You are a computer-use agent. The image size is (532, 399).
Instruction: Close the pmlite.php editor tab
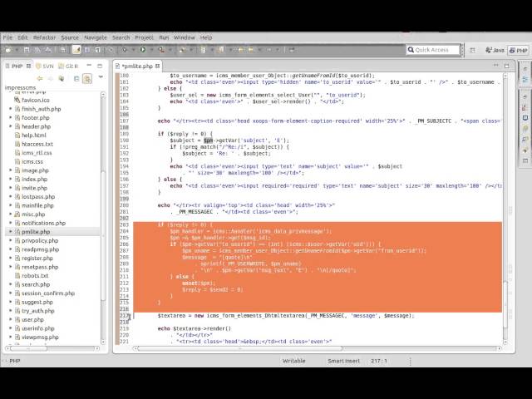click(157, 66)
